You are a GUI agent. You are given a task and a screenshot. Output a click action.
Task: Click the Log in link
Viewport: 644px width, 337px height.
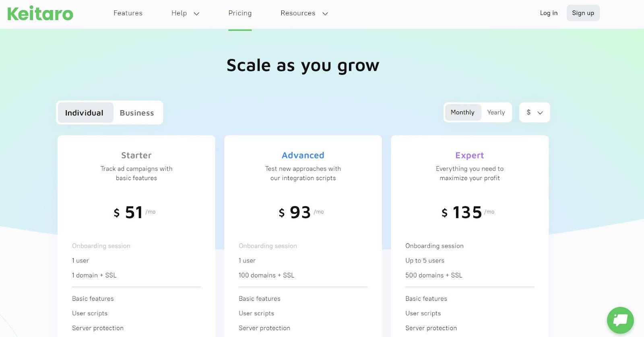point(549,13)
